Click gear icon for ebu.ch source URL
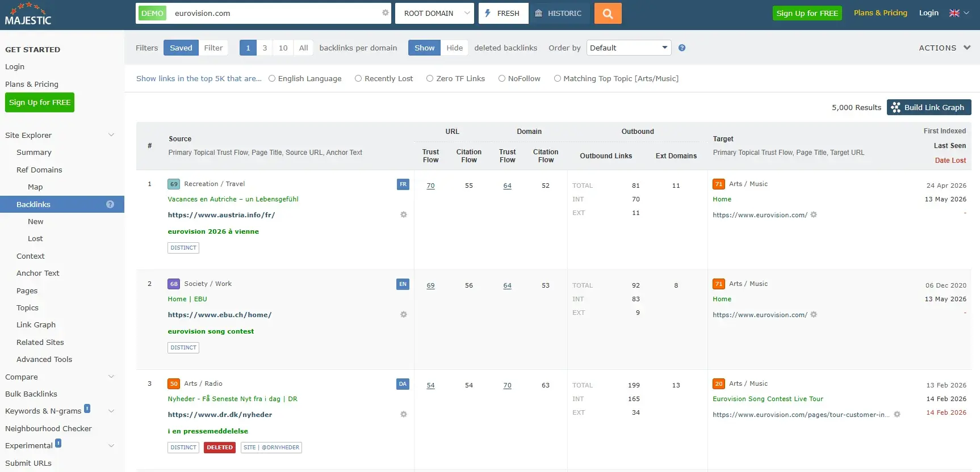Viewport: 980px width, 472px height. tap(404, 314)
